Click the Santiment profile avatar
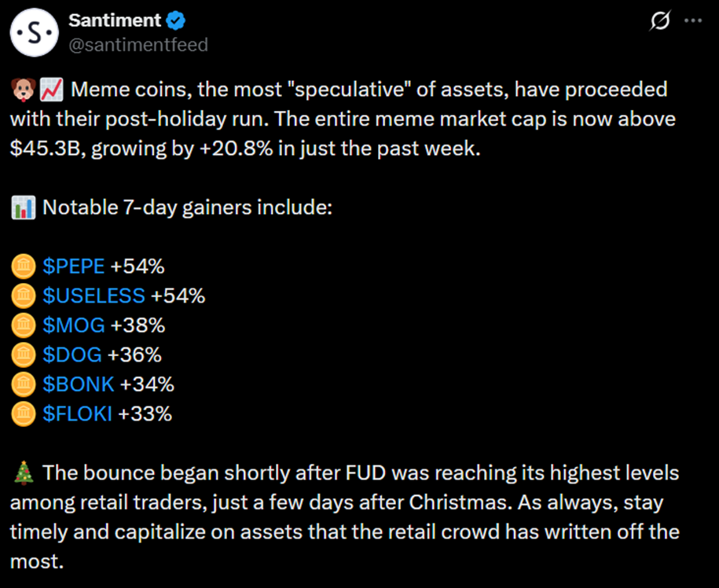Viewport: 719px width, 588px height. [x=33, y=32]
